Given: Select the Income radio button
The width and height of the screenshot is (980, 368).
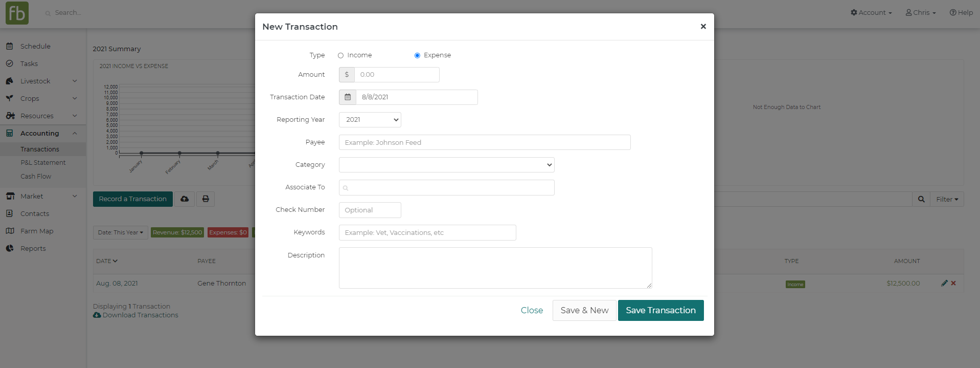Looking at the screenshot, I should click(x=340, y=55).
